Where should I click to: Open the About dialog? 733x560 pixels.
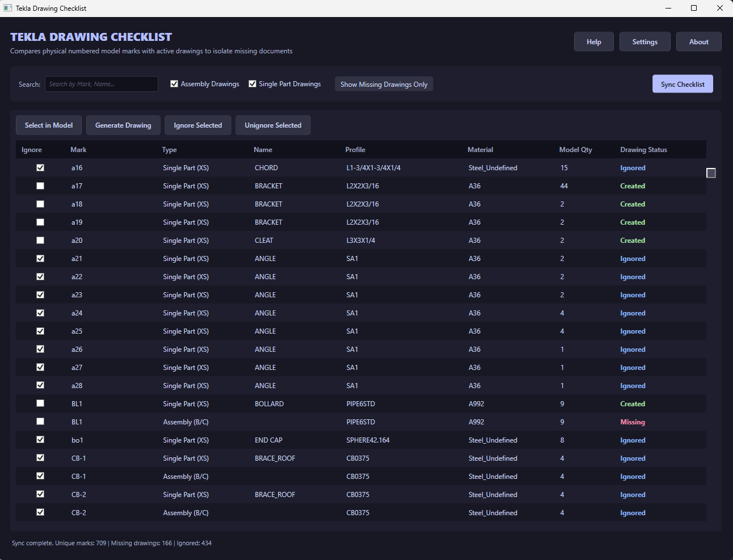699,42
